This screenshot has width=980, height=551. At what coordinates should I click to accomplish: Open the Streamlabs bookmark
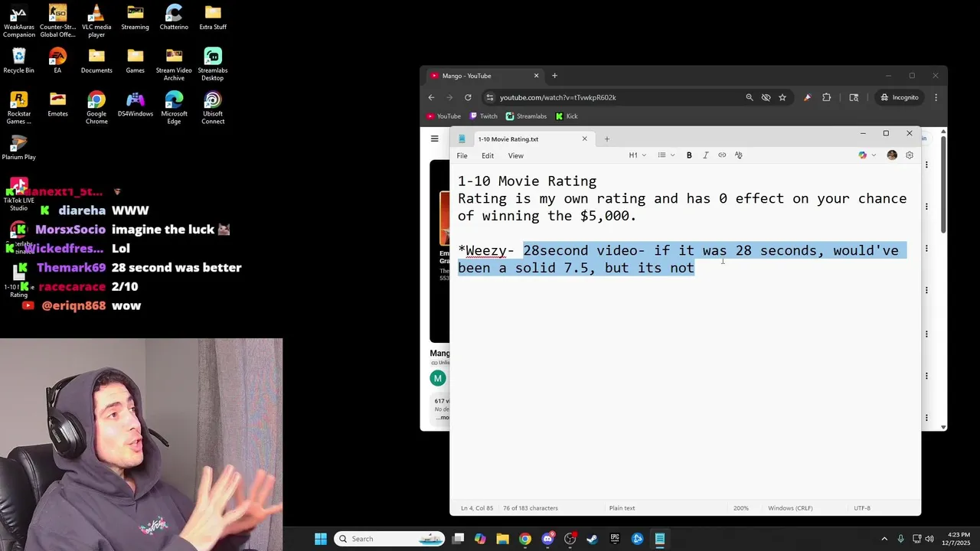click(526, 116)
